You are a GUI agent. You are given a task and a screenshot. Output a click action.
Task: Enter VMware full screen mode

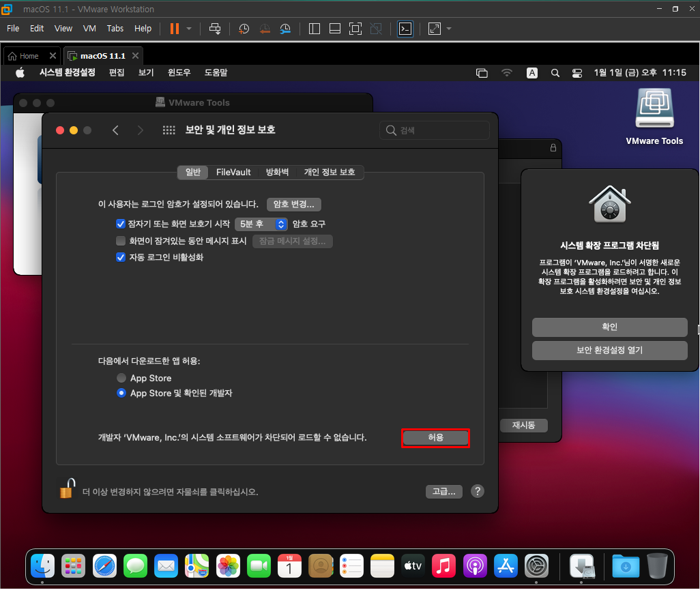click(x=355, y=29)
